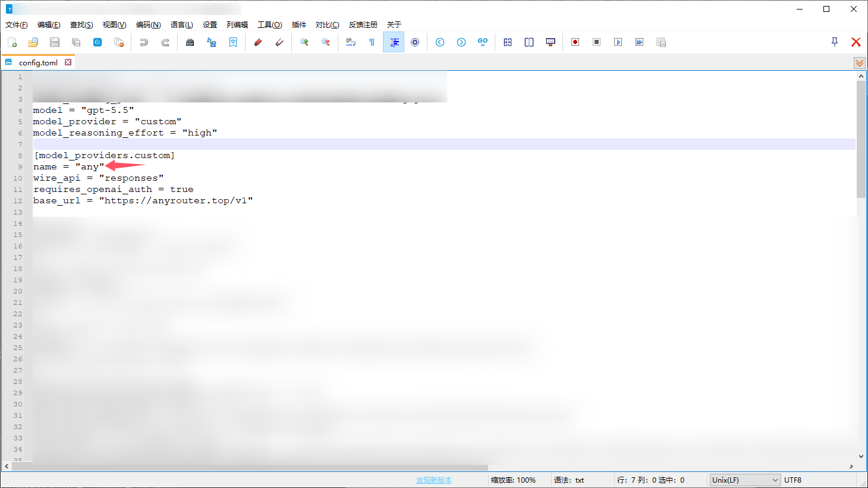Toggle bookmark with the star bookmark icon

[x=233, y=42]
